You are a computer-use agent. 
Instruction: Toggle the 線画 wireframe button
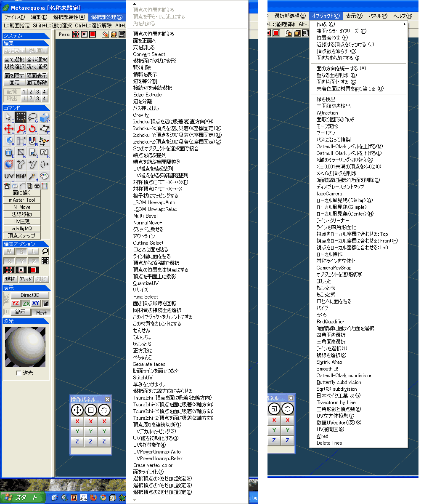pyautogui.click(x=21, y=312)
